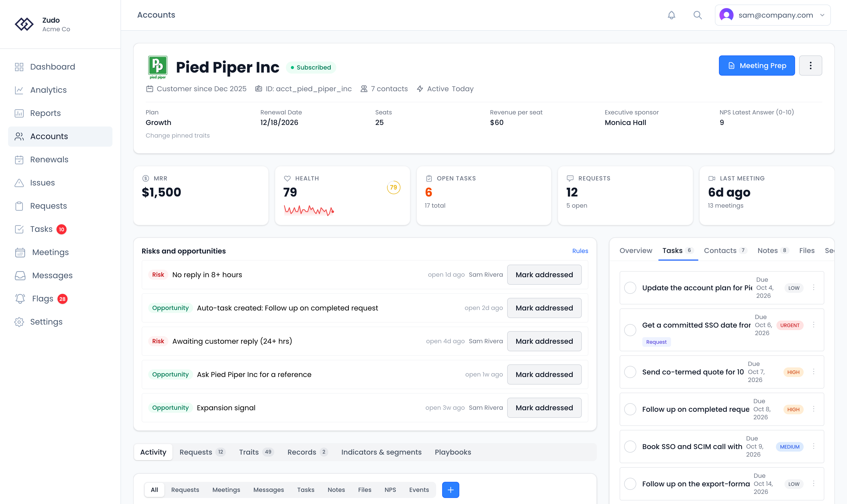
Task: Open options for the URGENT SSO date task
Action: pos(814,325)
